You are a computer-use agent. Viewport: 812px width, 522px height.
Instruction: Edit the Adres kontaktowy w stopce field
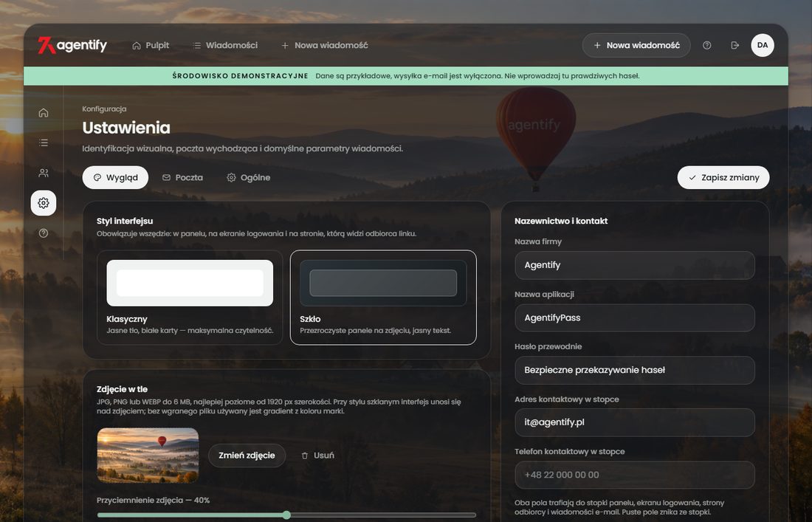click(635, 422)
